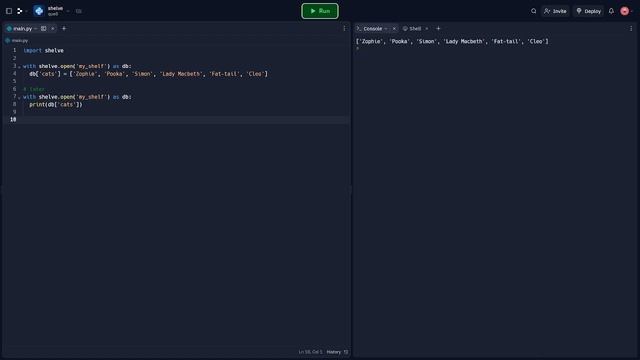The image size is (640, 360).
Task: Open the user avatar menu
Action: (x=624, y=11)
